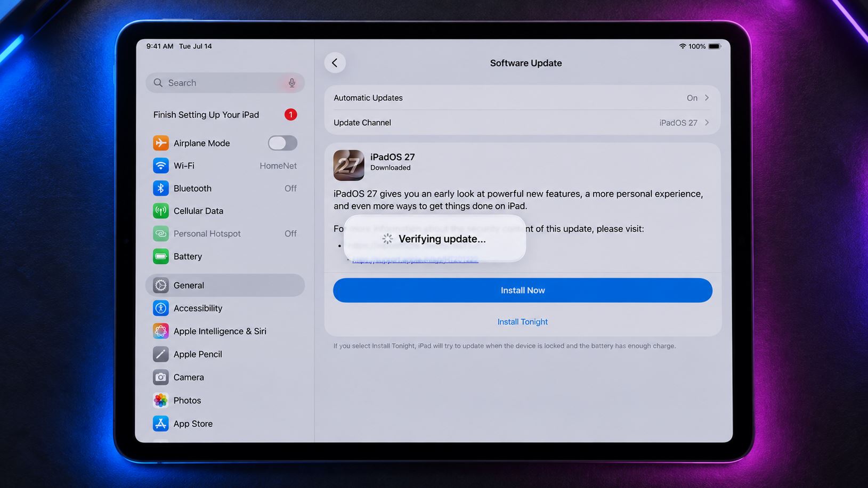
Task: Tap the iPadOS 27 update icon
Action: click(x=348, y=165)
